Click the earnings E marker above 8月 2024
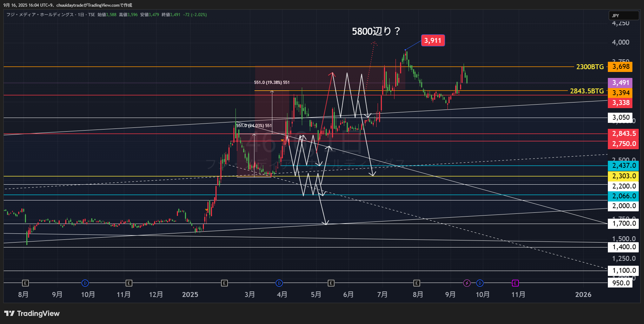 click(25, 283)
